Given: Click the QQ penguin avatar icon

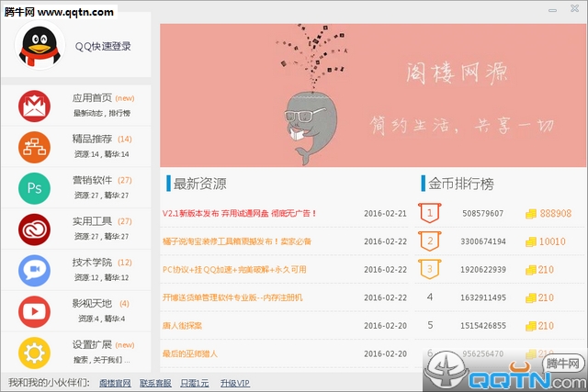Looking at the screenshot, I should pos(35,46).
